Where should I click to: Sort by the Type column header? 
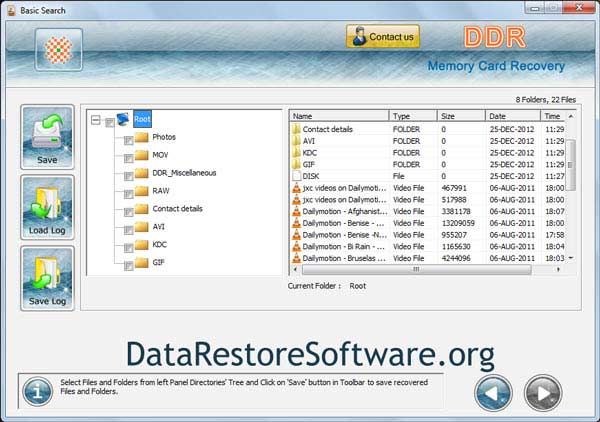pyautogui.click(x=413, y=116)
